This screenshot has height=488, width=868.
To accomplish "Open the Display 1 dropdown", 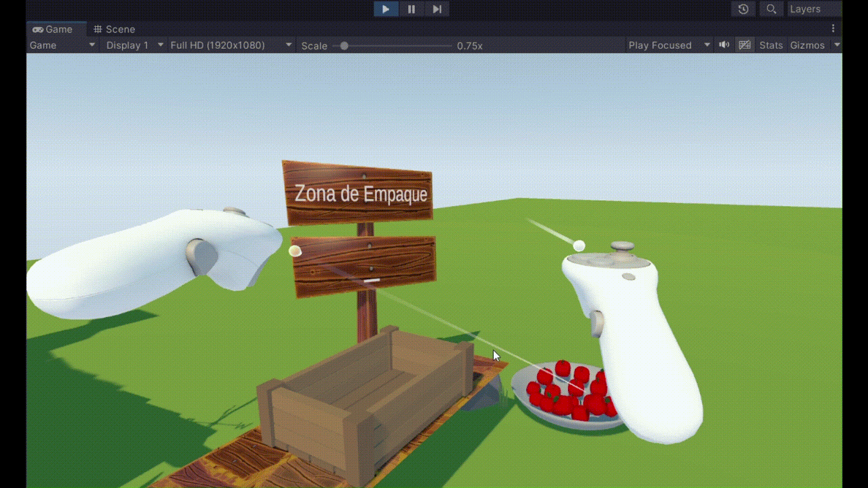I will [135, 45].
